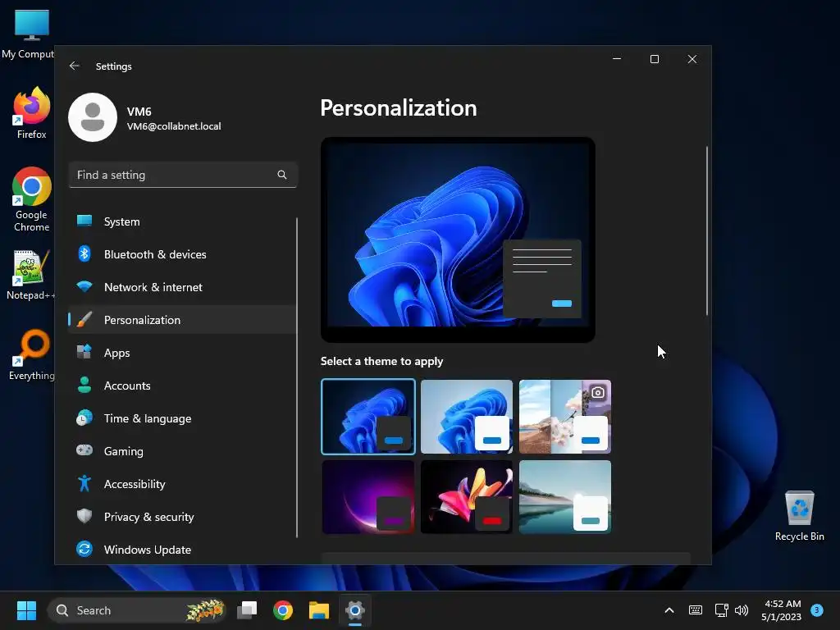Close the Settings window
The width and height of the screenshot is (840, 630).
click(692, 59)
